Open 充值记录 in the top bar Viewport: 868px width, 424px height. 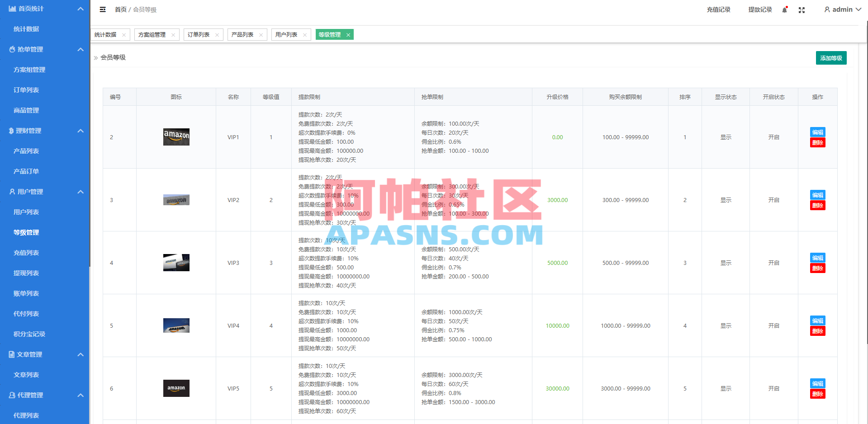(x=718, y=9)
